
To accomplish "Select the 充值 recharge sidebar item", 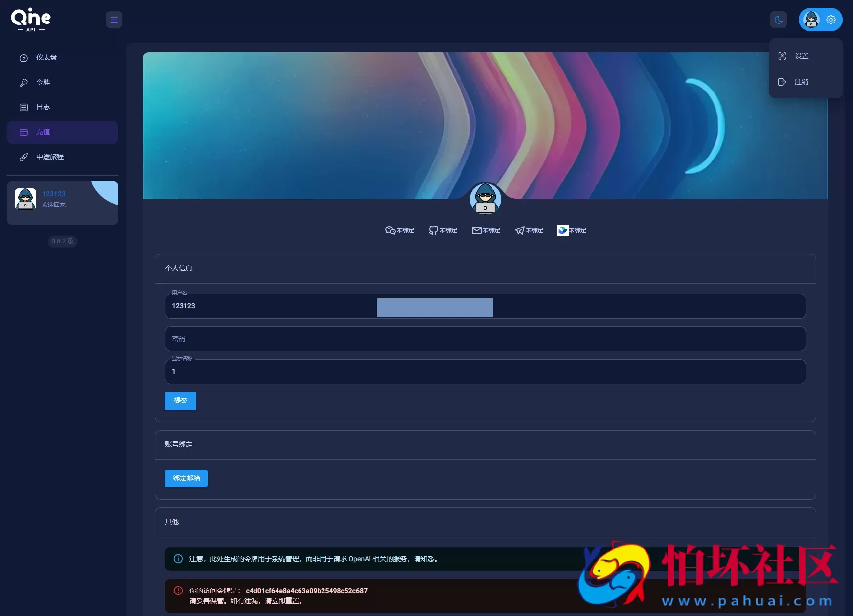I will (x=43, y=132).
